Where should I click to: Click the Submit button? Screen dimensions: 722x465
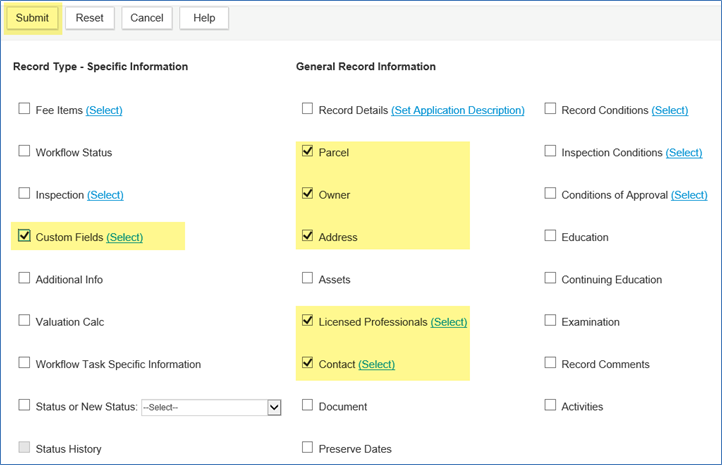tap(32, 18)
